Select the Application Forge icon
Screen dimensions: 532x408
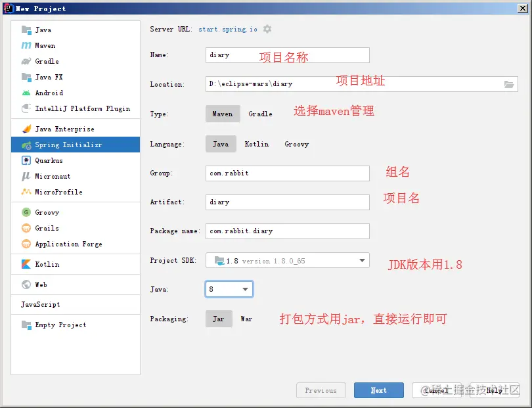pyautogui.click(x=26, y=244)
